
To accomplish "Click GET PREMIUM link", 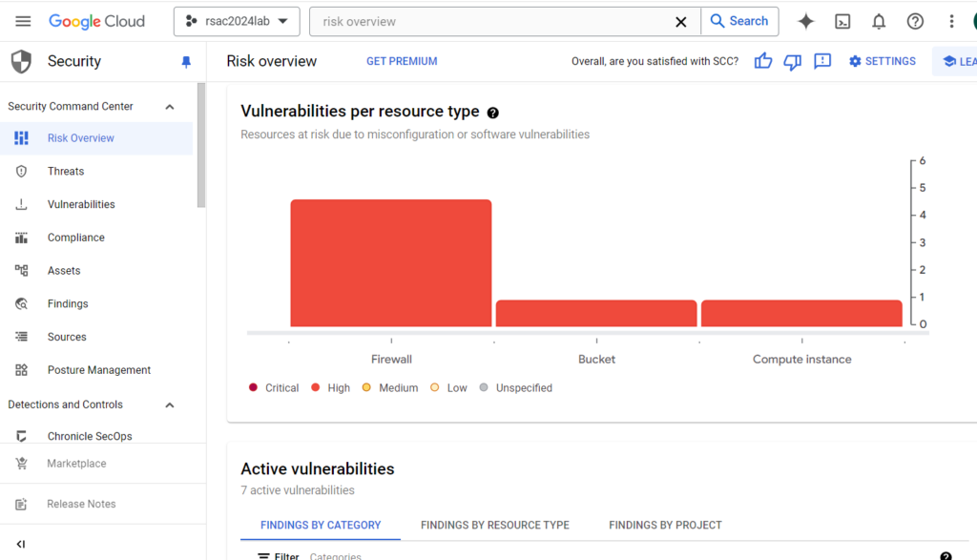I will (402, 61).
